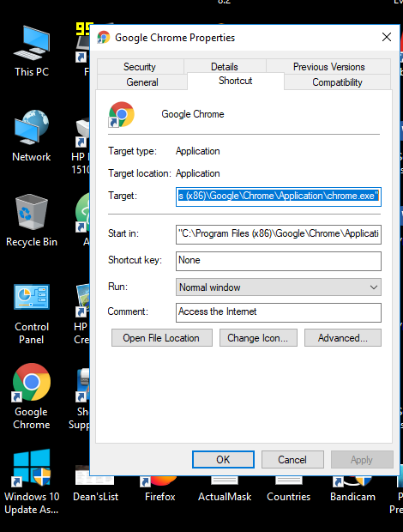The width and height of the screenshot is (403, 532).
Task: Switch to the Compatibility tab
Action: [x=337, y=82]
